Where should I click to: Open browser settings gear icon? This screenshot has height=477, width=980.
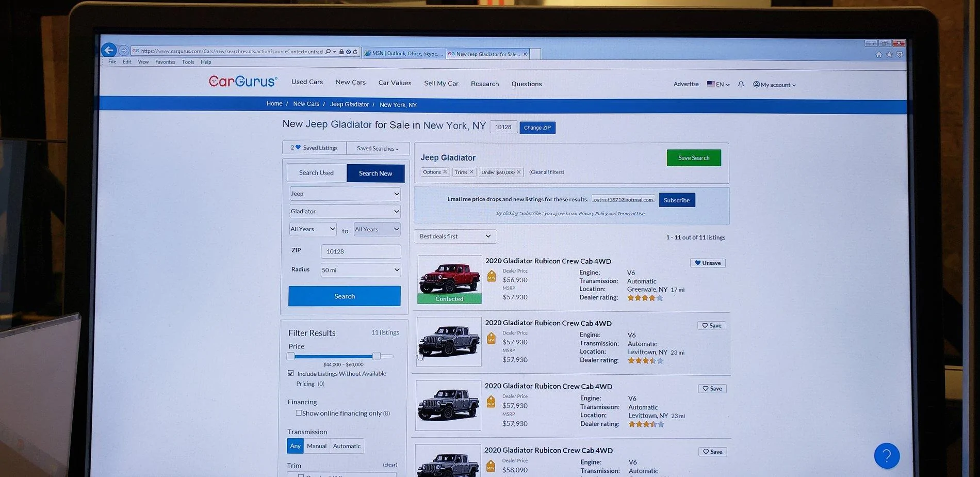click(900, 55)
